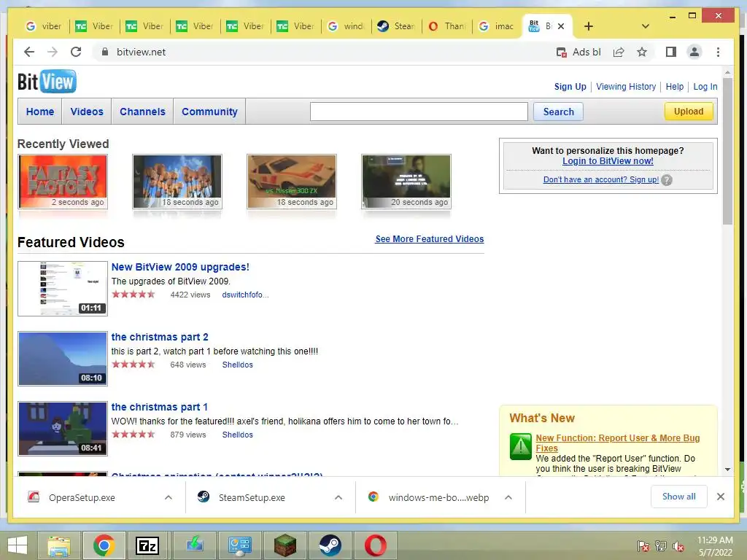Open Nissan 300 ZX recently viewed thumbnail

(292, 182)
